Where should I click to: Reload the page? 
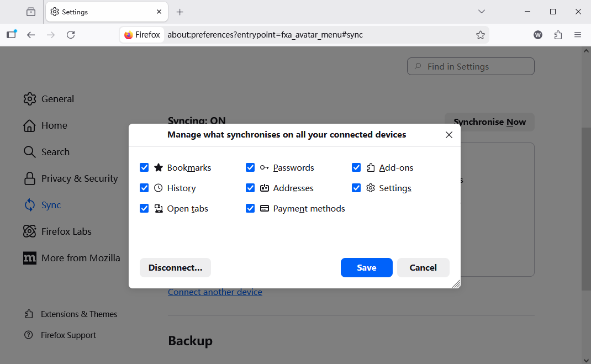[71, 34]
